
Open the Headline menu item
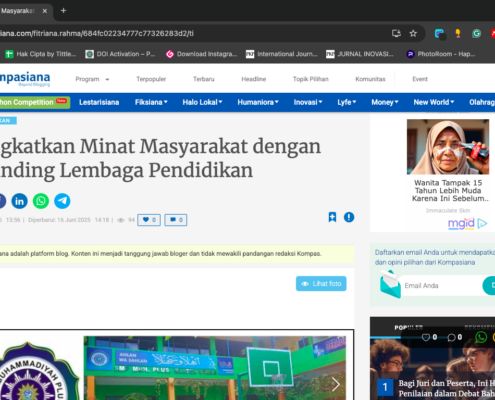click(x=254, y=79)
